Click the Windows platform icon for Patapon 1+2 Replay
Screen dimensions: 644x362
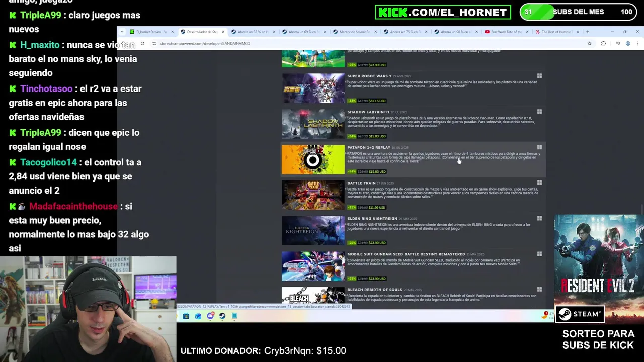[539, 147]
